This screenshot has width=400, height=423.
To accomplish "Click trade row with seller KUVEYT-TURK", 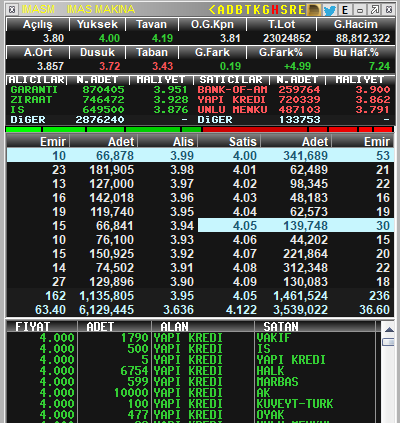I will pyautogui.click(x=191, y=404).
